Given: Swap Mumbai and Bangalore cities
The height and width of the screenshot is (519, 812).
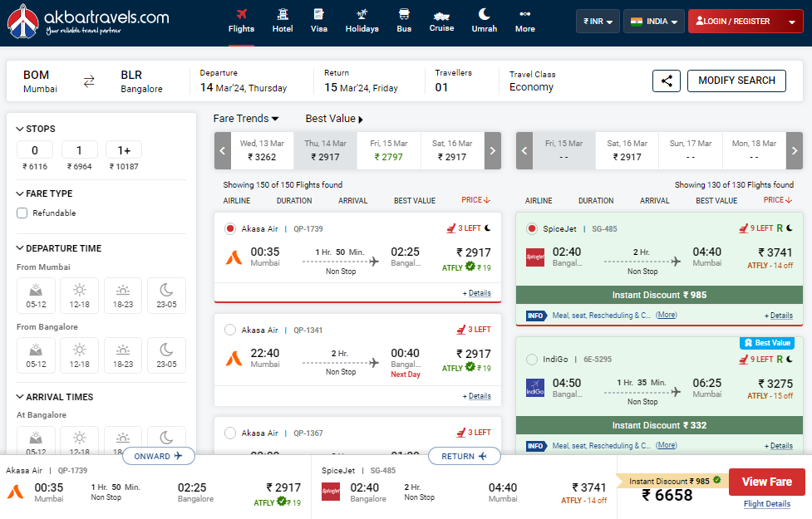Looking at the screenshot, I should pos(89,81).
